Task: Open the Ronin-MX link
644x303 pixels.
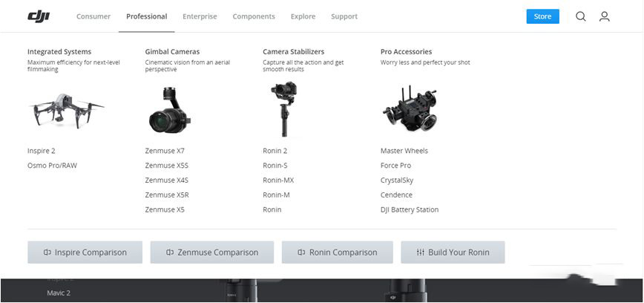Action: pyautogui.click(x=278, y=180)
